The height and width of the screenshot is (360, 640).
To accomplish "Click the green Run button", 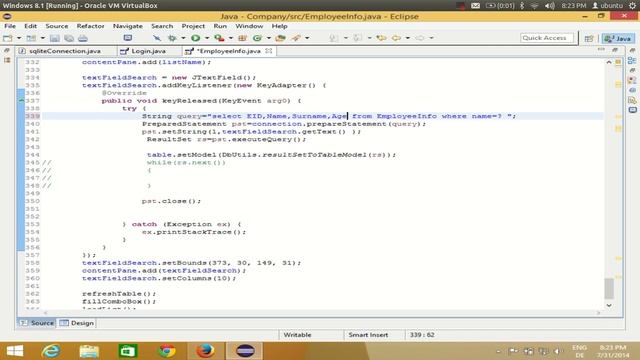I will [196, 38].
